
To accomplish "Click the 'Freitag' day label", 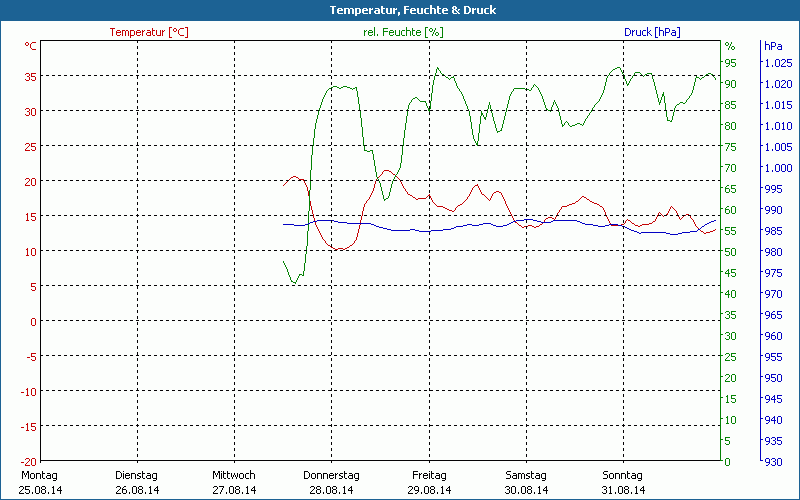I will (429, 475).
